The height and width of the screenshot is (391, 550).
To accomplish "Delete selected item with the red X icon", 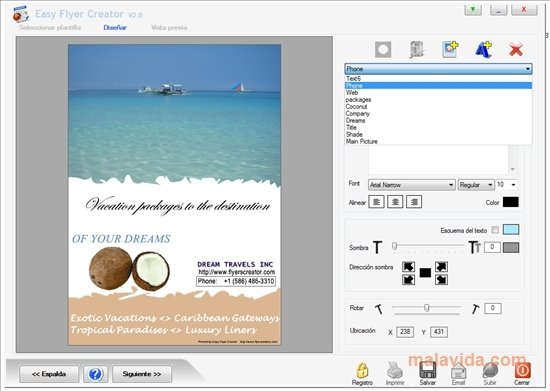I will tap(516, 50).
